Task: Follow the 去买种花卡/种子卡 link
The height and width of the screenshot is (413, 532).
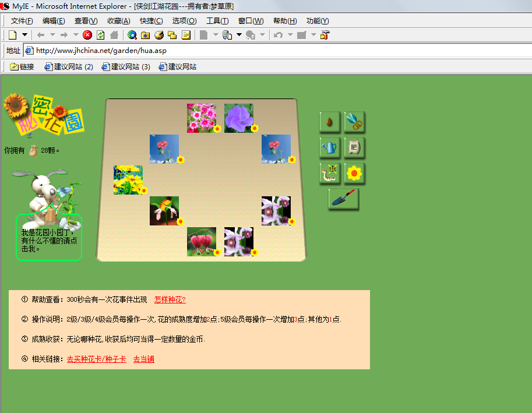Action: coord(97,359)
